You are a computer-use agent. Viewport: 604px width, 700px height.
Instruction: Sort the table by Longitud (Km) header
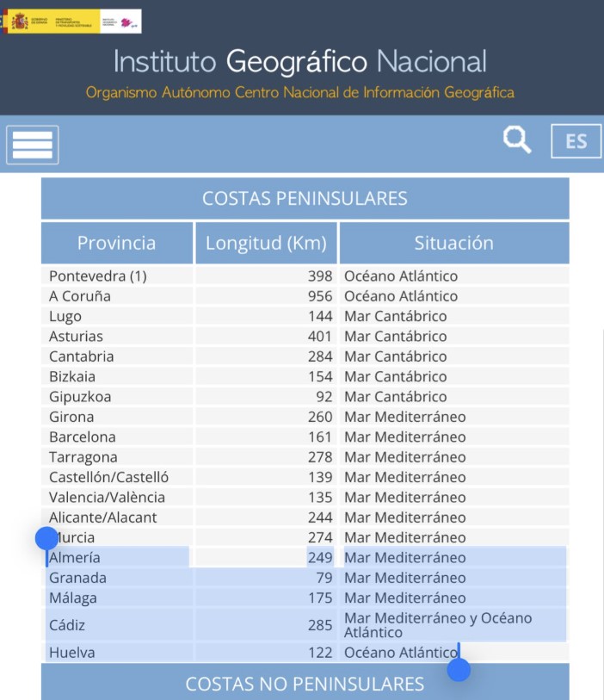(x=265, y=243)
